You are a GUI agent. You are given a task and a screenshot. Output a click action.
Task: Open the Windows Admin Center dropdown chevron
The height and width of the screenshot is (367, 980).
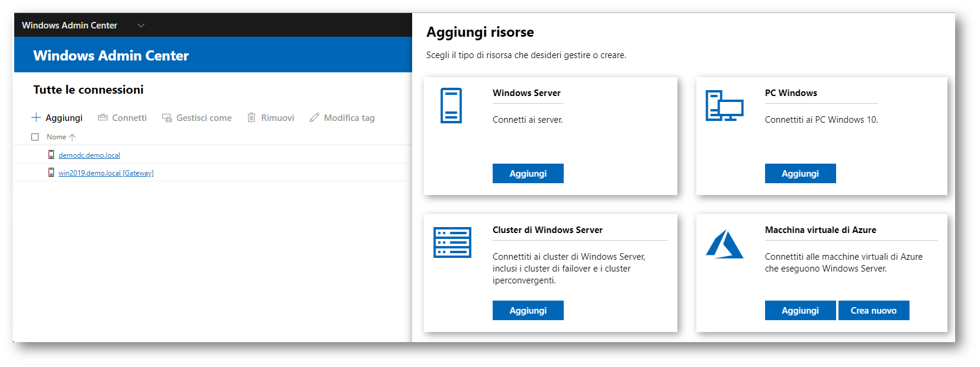pos(141,25)
